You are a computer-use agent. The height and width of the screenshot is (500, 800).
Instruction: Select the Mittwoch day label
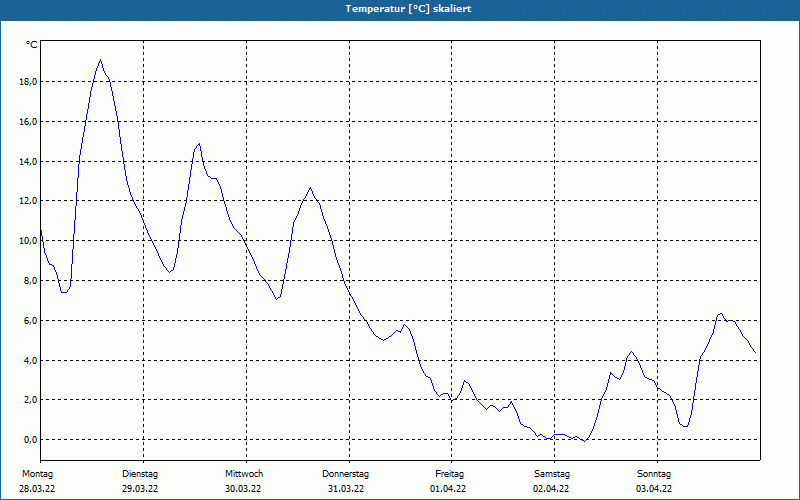point(244,474)
